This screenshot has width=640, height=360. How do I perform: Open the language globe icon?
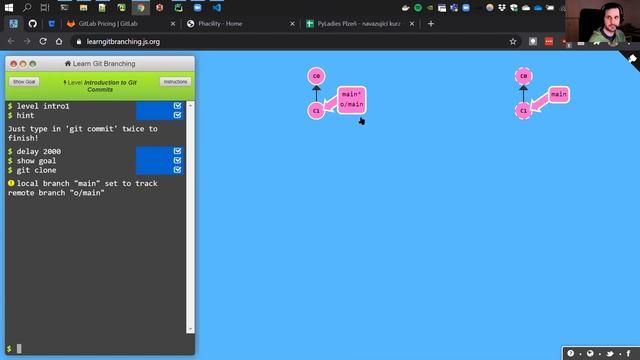click(590, 353)
